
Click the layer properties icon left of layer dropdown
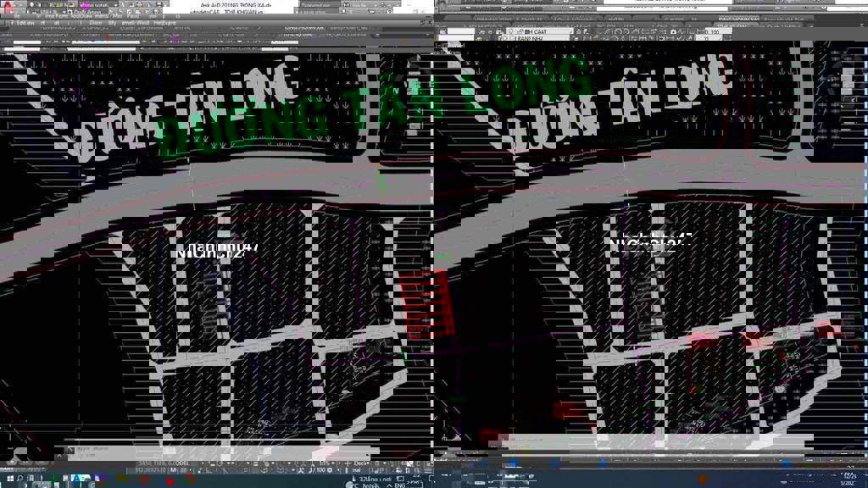480,31
